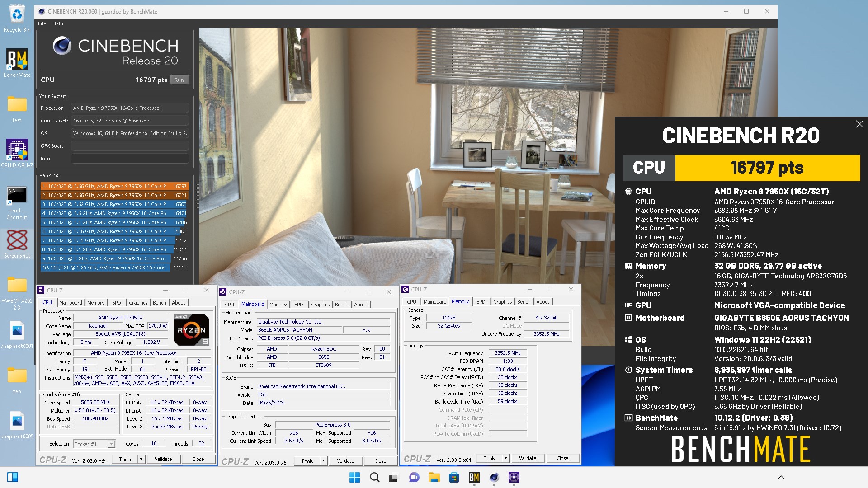This screenshot has width=868, height=488.
Task: Click the GFX Board field
Action: (x=130, y=146)
